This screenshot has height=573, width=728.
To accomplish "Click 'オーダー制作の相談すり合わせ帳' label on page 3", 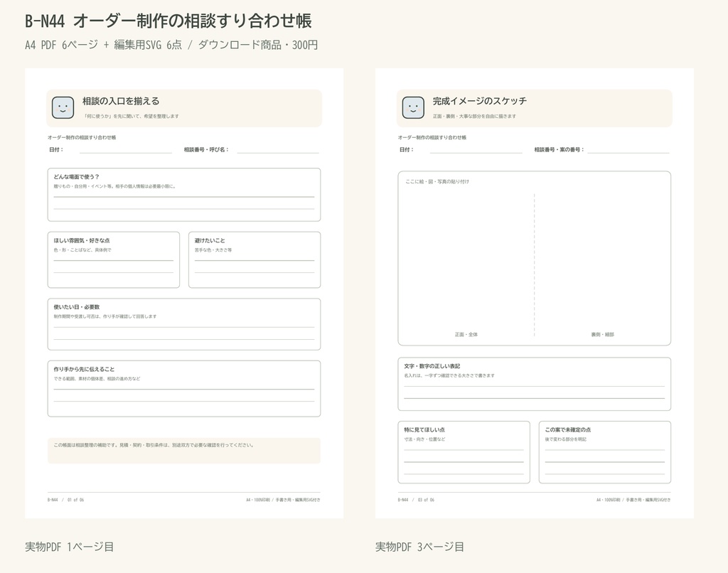I will point(432,137).
